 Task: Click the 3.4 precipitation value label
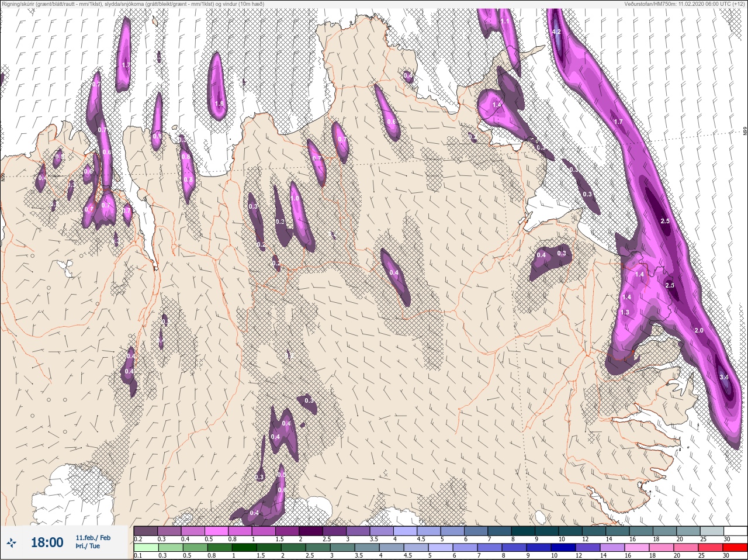(x=724, y=377)
